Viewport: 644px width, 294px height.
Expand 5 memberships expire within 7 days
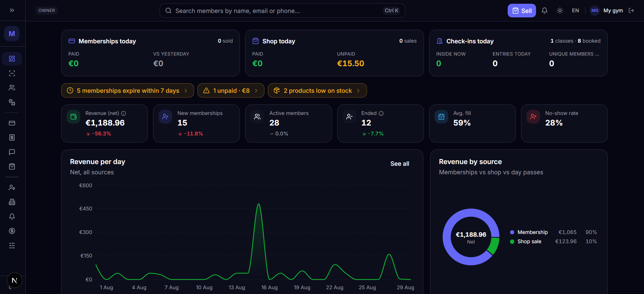point(127,90)
